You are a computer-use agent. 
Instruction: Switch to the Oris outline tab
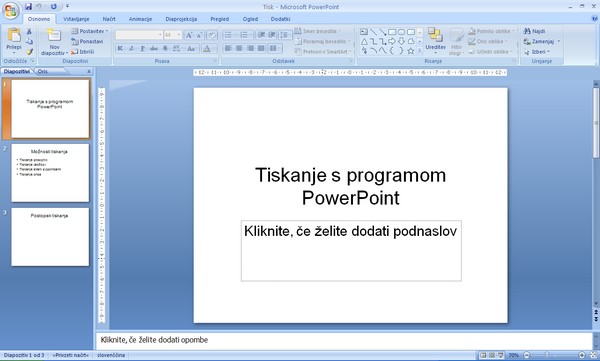point(42,71)
